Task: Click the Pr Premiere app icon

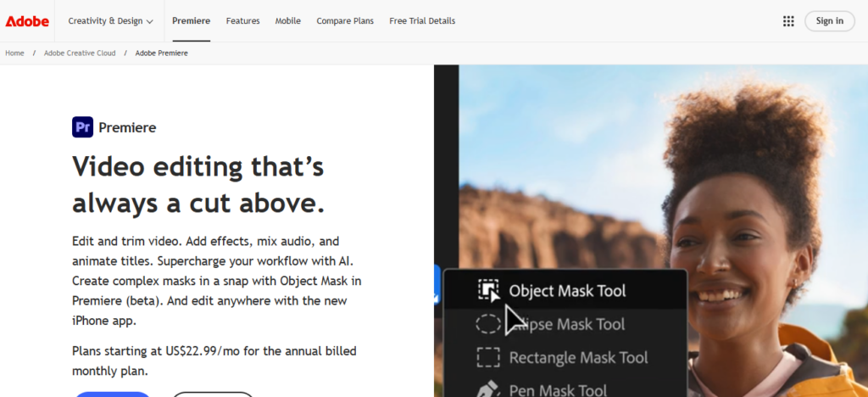Action: (x=82, y=127)
